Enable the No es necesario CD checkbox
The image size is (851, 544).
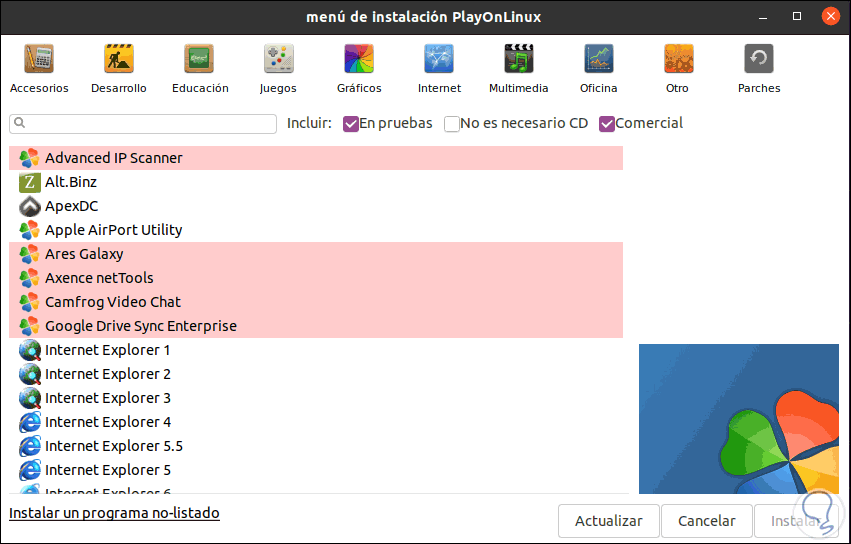pos(452,124)
